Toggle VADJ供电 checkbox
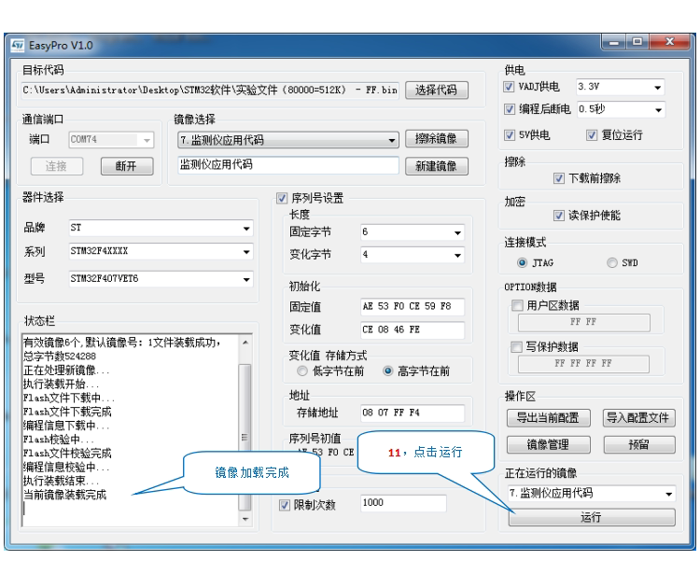 tap(509, 87)
